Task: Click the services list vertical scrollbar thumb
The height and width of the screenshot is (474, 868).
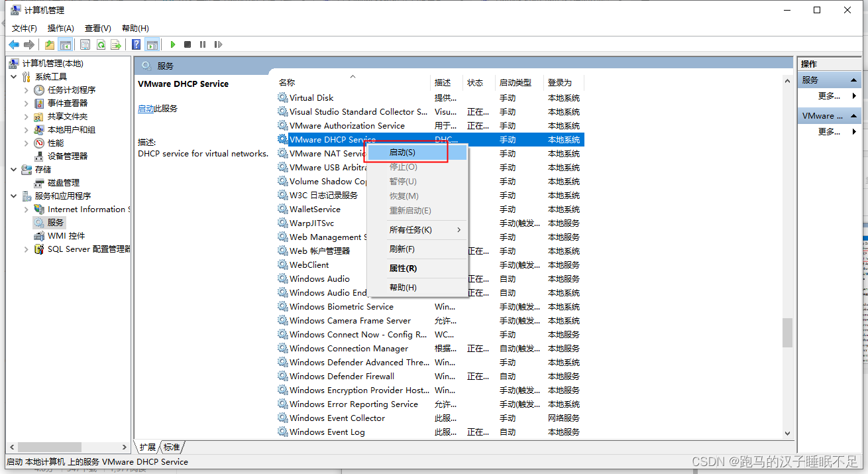Action: (x=787, y=333)
